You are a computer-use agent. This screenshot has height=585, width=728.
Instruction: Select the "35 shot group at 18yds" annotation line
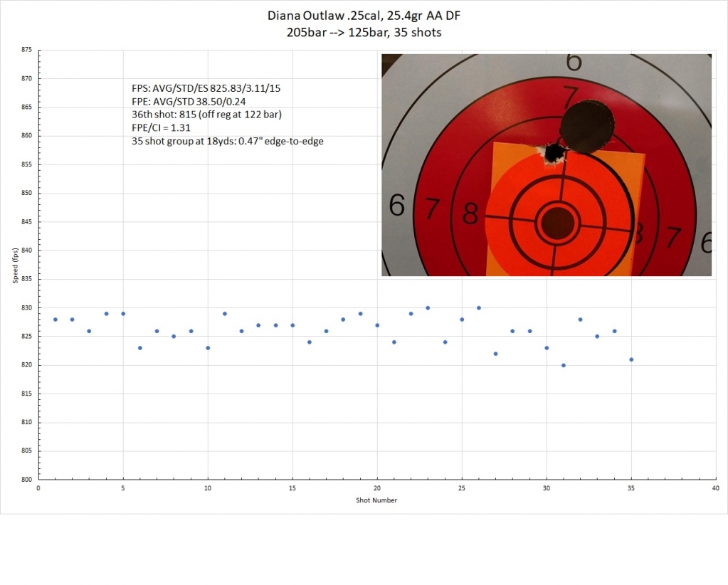pos(228,141)
